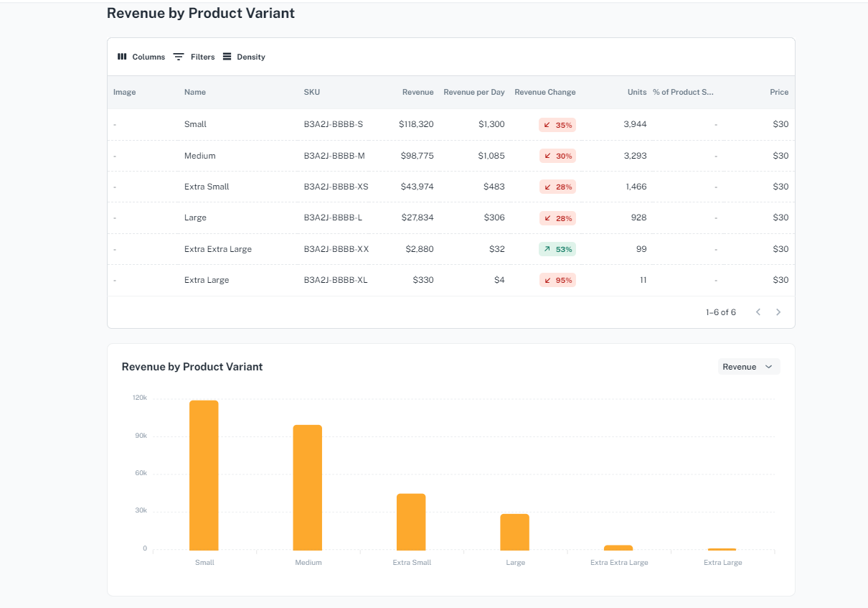Click the Large bar in chart
868x608 pixels.
pos(515,532)
